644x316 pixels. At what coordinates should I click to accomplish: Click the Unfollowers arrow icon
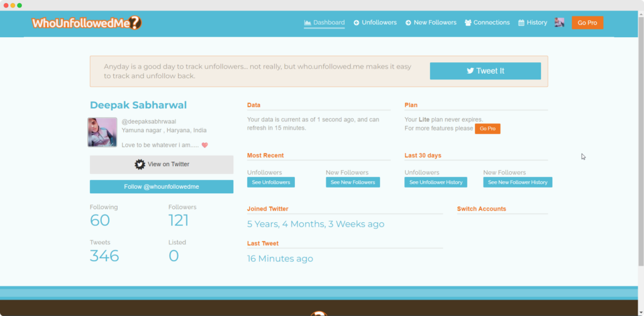(x=357, y=23)
